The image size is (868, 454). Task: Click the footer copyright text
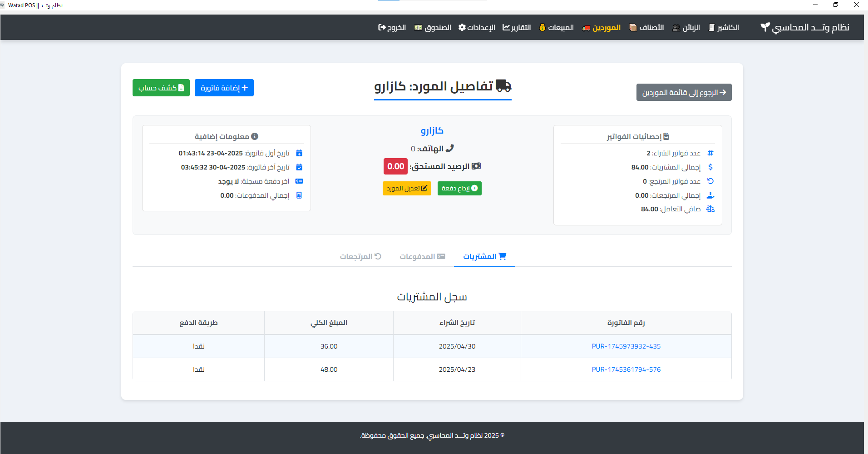pyautogui.click(x=432, y=435)
